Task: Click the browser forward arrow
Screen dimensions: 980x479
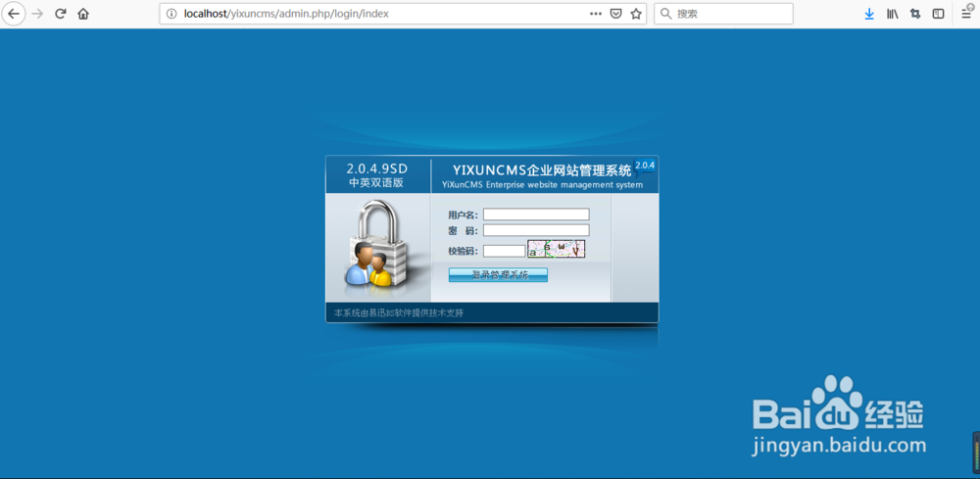Action: coord(37,14)
